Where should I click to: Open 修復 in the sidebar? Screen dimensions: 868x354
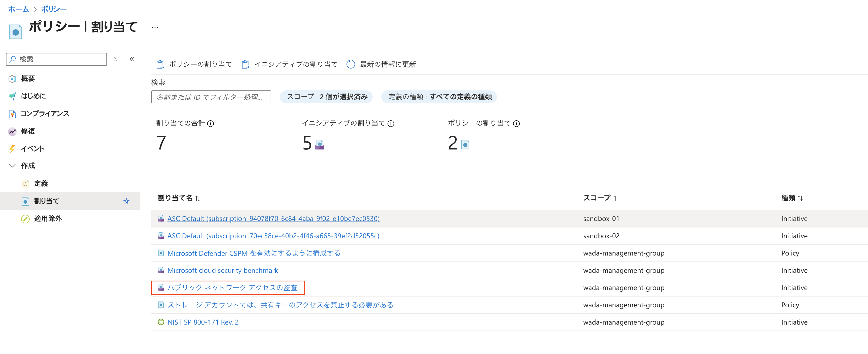pos(28,131)
